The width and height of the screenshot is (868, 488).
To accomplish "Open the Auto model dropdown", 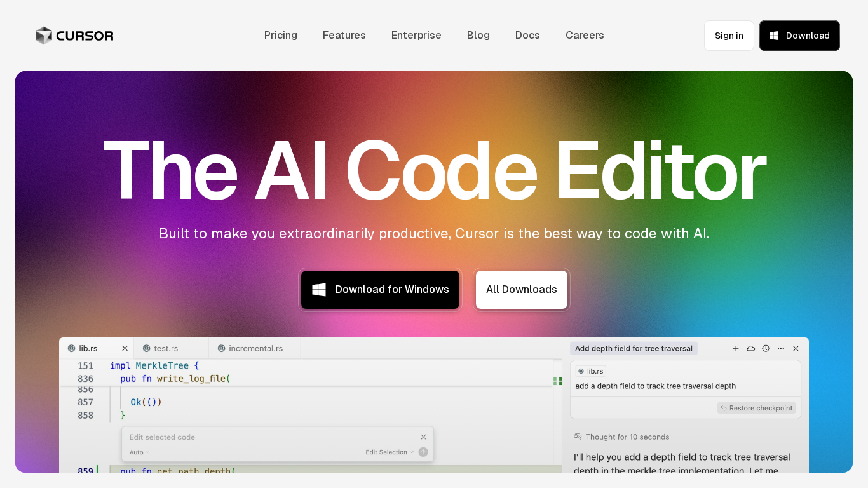I will pyautogui.click(x=139, y=452).
